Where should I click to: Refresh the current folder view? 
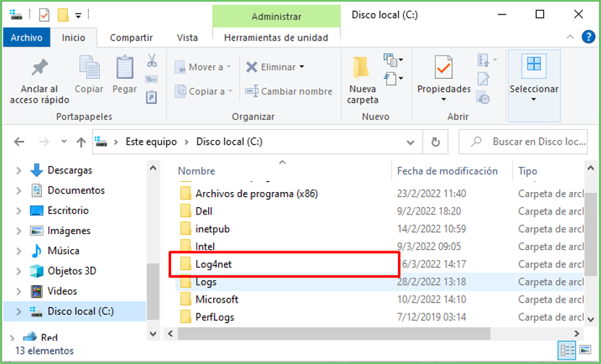point(435,142)
